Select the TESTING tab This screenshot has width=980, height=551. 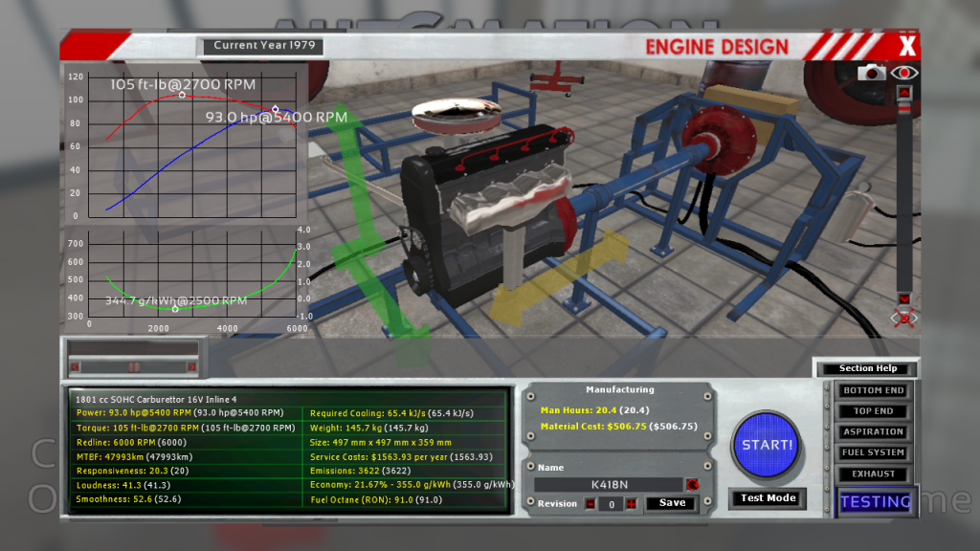pos(875,501)
